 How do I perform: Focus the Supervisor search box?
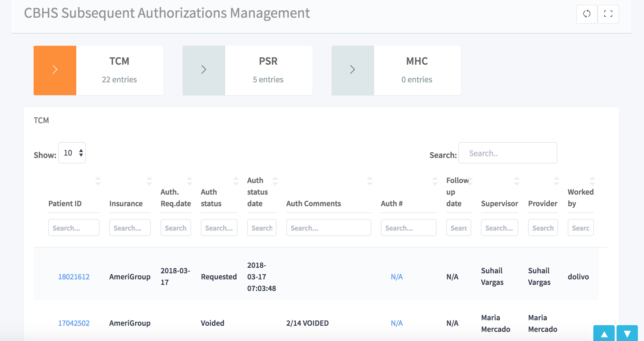500,228
